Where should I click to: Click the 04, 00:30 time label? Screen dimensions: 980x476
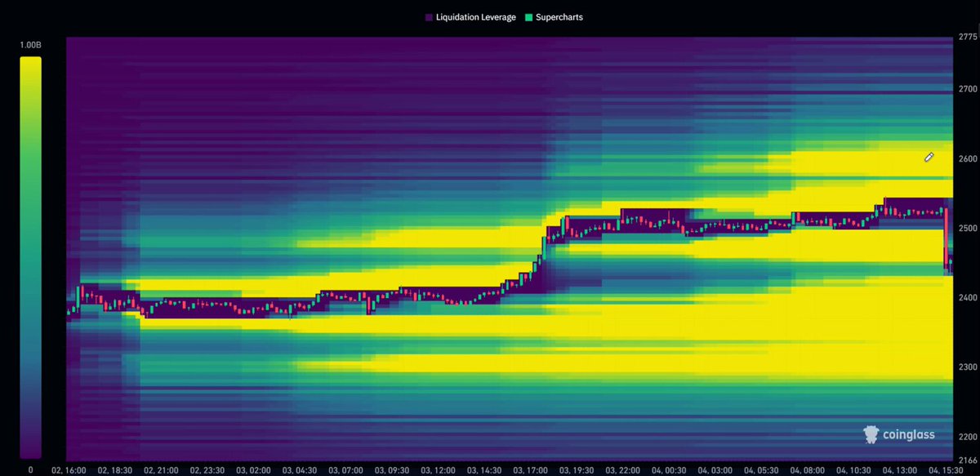669,470
